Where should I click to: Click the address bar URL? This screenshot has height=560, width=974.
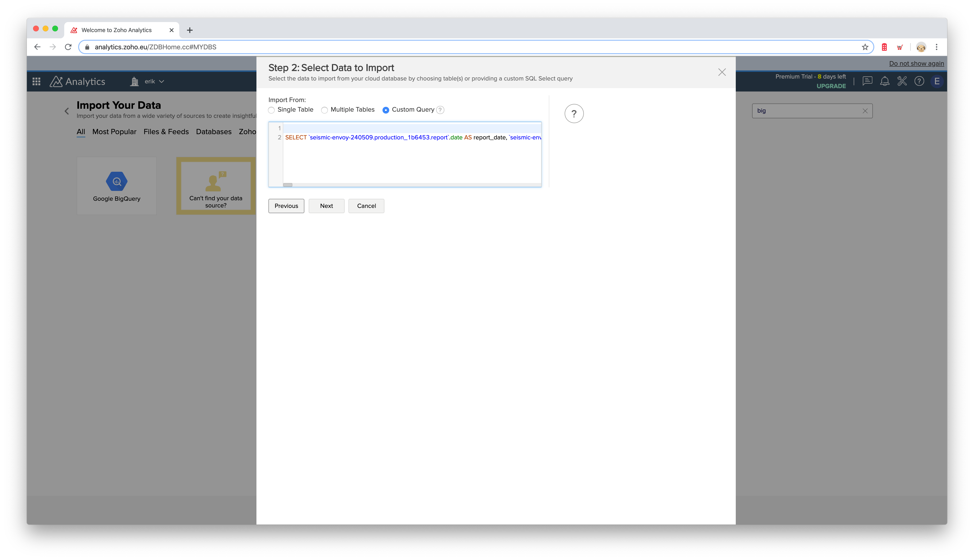(x=156, y=47)
